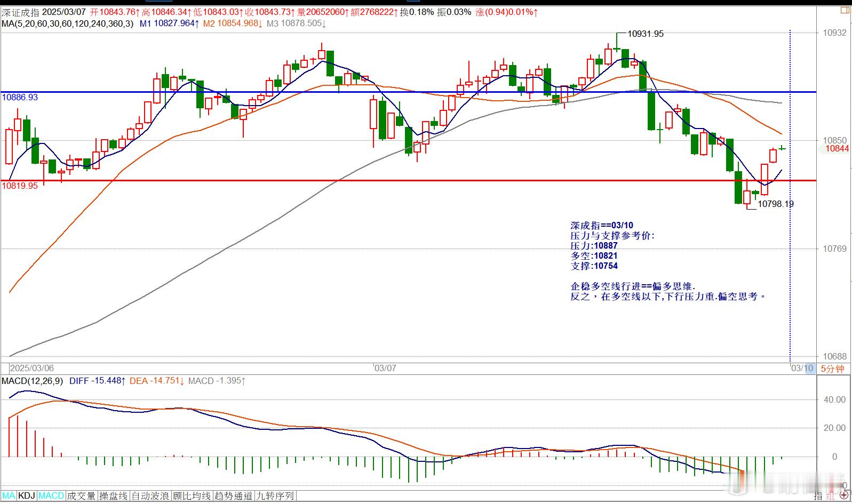Click the DEA -14.751 value
The width and height of the screenshot is (852, 504).
157,381
